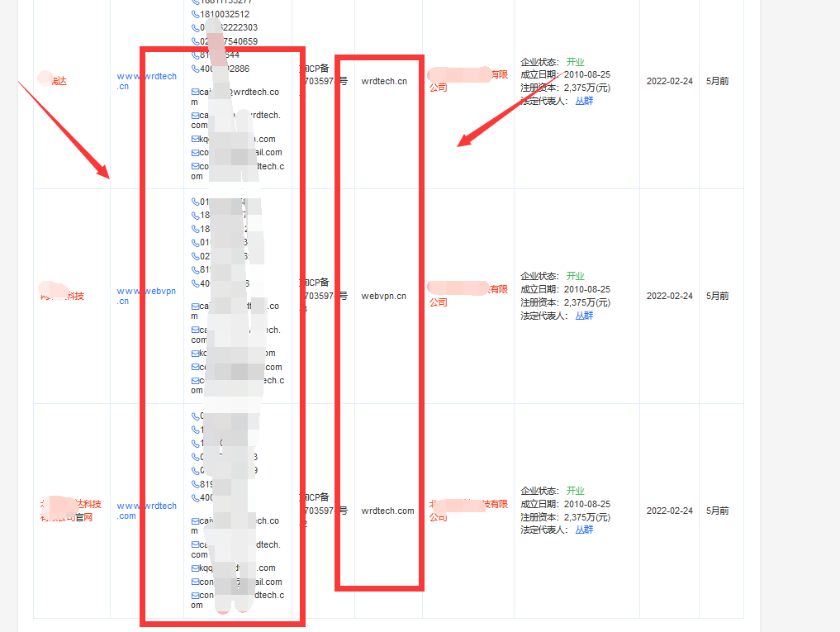Click '注册资本: 2,375万(元)' in wrdtech.com row

(565, 517)
